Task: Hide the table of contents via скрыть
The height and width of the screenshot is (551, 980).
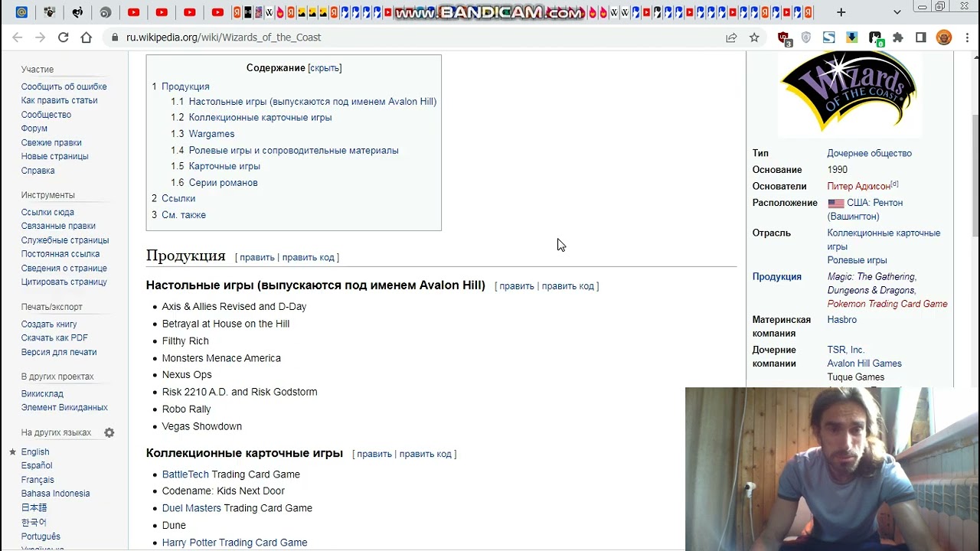Action: tap(325, 68)
